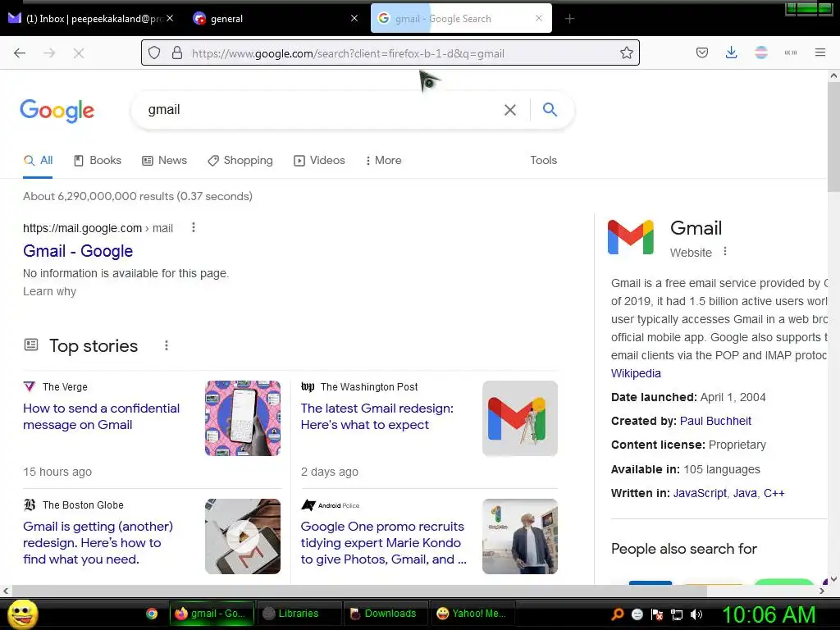Open Android Police Marie Kondo story
The width and height of the screenshot is (840, 630).
pos(384,543)
